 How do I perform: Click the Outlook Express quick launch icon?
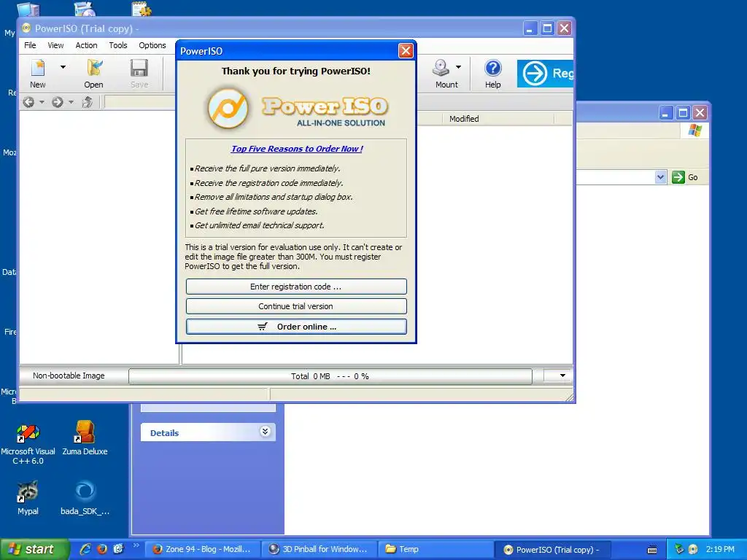[x=118, y=549]
